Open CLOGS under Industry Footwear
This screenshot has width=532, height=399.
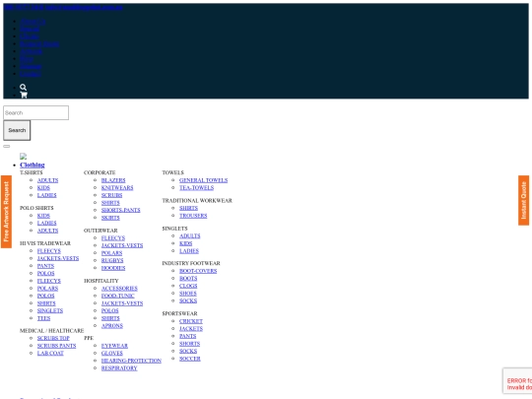[188, 286]
